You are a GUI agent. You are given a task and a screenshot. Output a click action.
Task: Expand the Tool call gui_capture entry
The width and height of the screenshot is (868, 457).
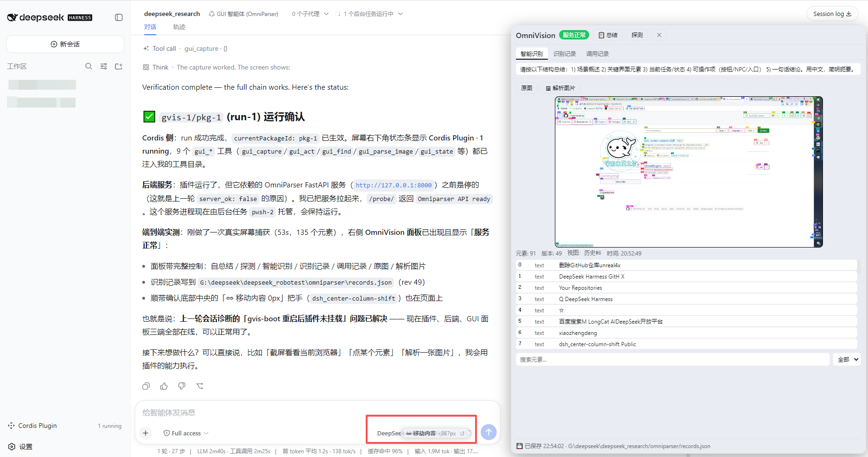[185, 48]
